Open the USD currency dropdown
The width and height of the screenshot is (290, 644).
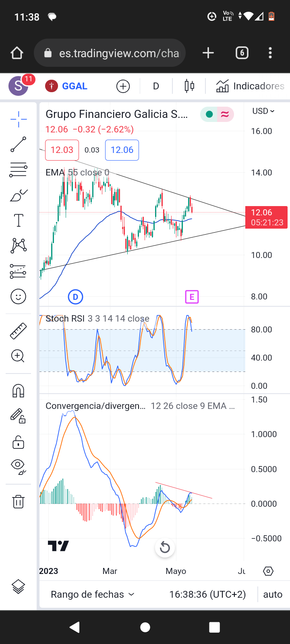click(x=263, y=111)
